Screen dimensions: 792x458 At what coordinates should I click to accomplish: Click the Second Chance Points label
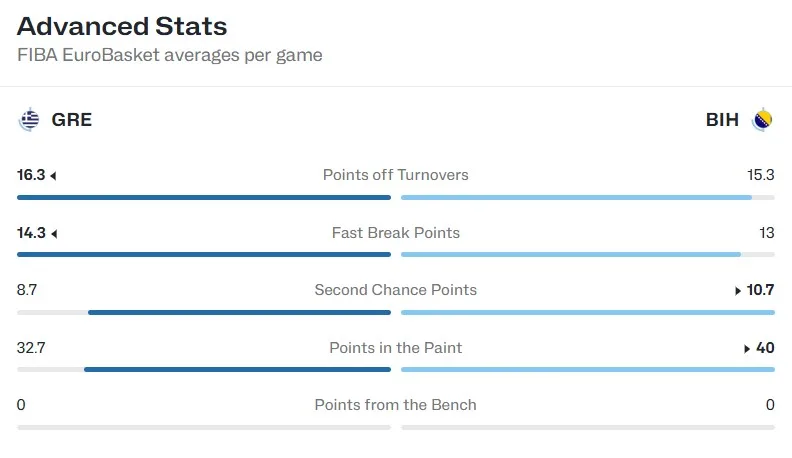click(395, 290)
